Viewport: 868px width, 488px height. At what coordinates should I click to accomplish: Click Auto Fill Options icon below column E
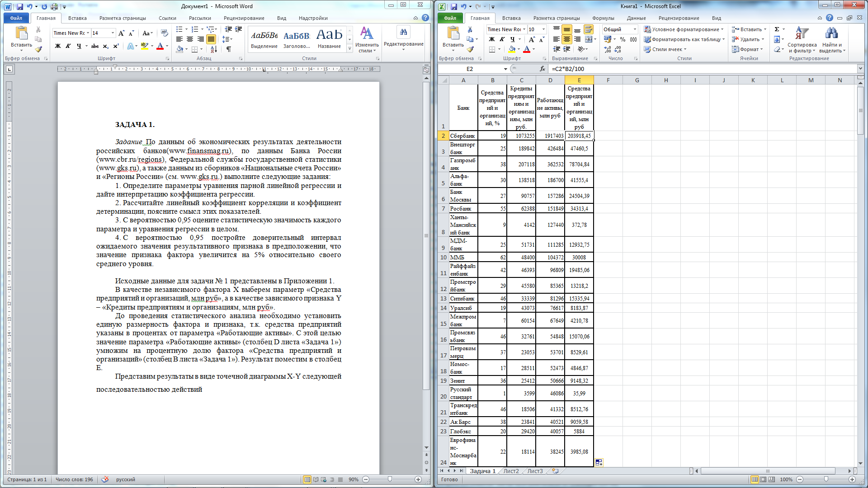[x=599, y=462]
